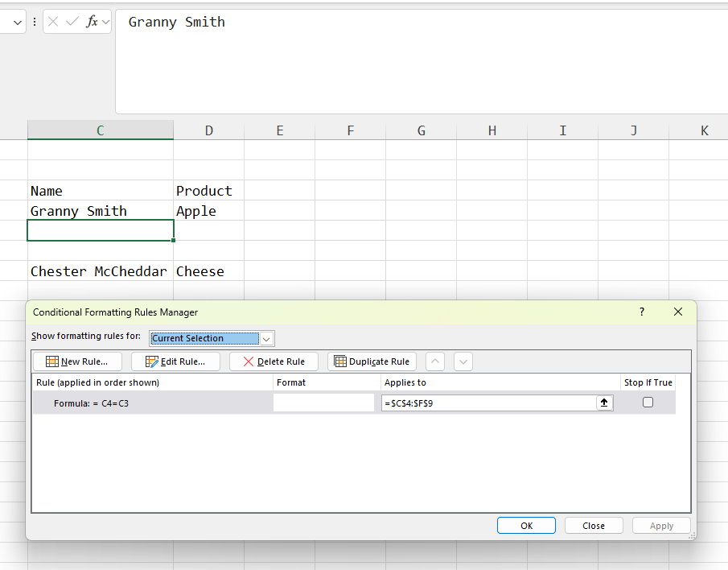
Task: Select column G header
Action: click(421, 130)
